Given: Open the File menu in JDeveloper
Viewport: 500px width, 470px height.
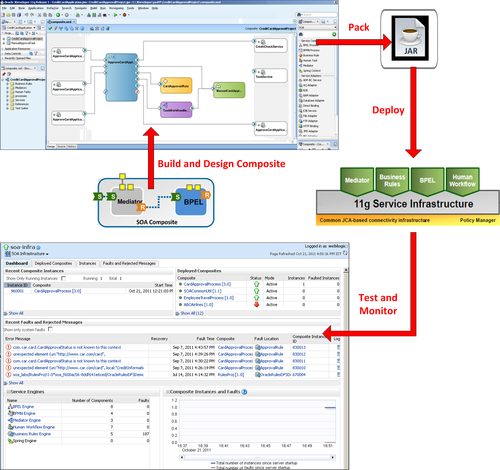Looking at the screenshot, I should point(4,8).
